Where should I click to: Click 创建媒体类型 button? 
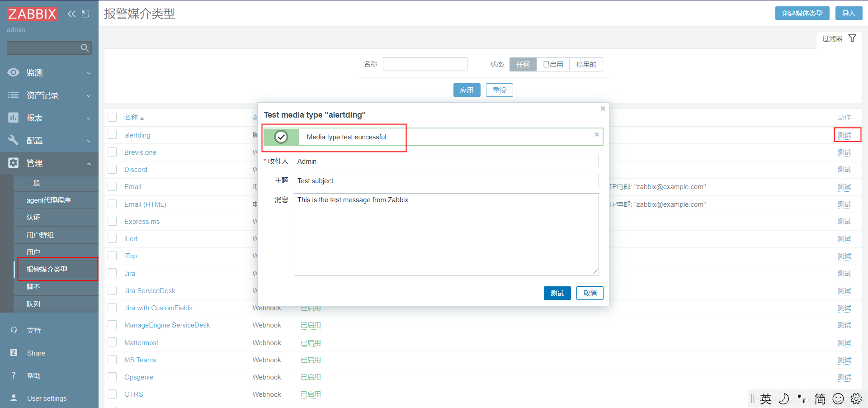coord(802,13)
